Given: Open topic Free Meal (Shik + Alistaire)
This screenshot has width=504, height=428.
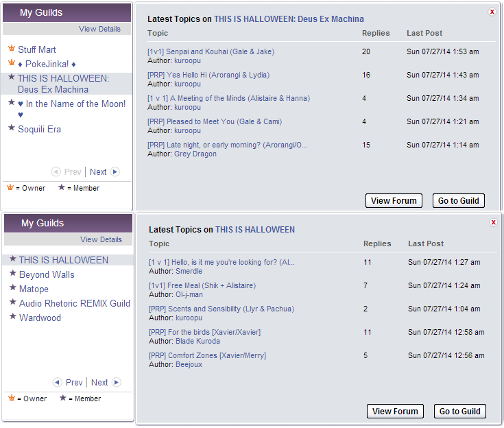Looking at the screenshot, I should coord(202,285).
